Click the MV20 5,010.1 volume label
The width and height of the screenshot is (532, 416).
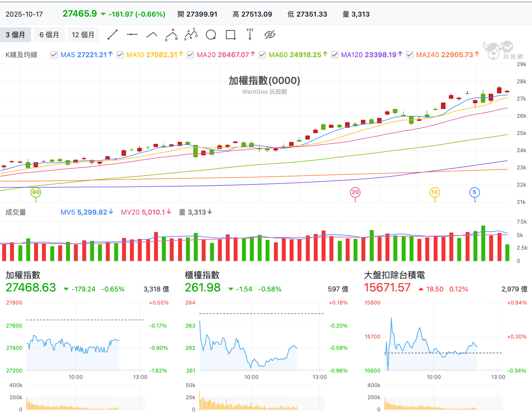(146, 212)
